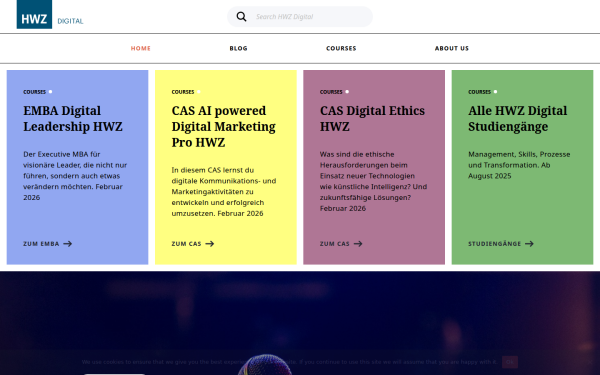
Task: Click arrow icon next to Studiengänge
Action: pyautogui.click(x=529, y=244)
